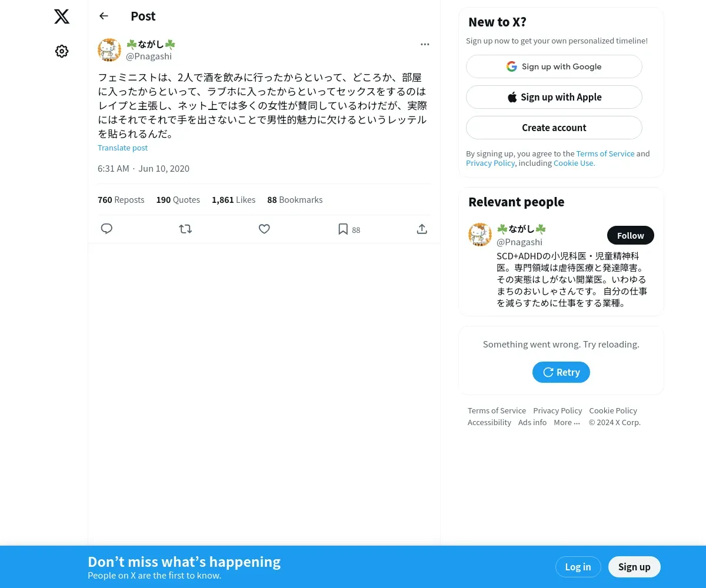Follow the @Pnagashi account

pyautogui.click(x=631, y=235)
